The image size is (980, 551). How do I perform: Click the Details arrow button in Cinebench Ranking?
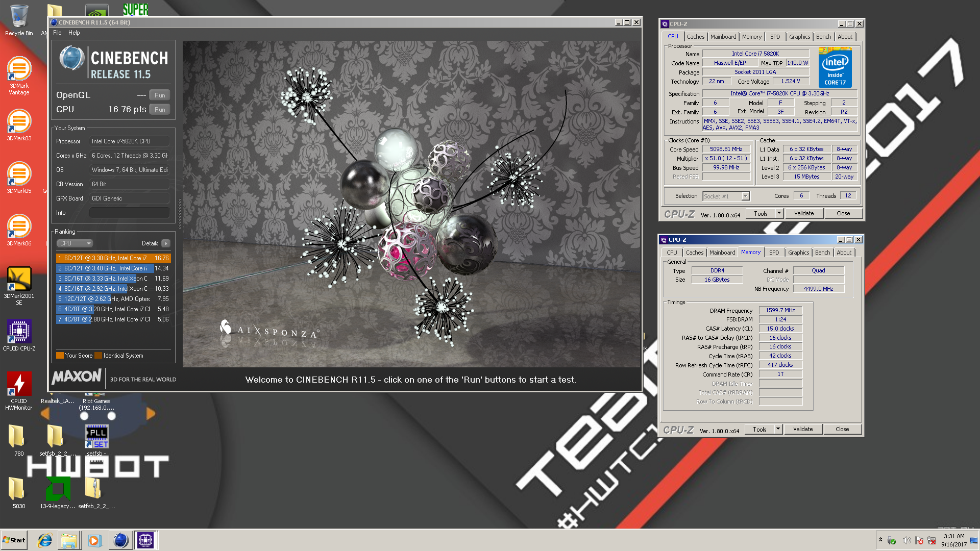pos(165,243)
